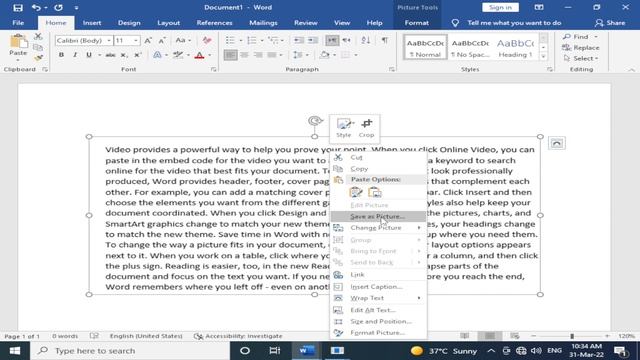The height and width of the screenshot is (360, 640).
Task: Open the Shading dropdown arrow
Action: click(x=334, y=55)
